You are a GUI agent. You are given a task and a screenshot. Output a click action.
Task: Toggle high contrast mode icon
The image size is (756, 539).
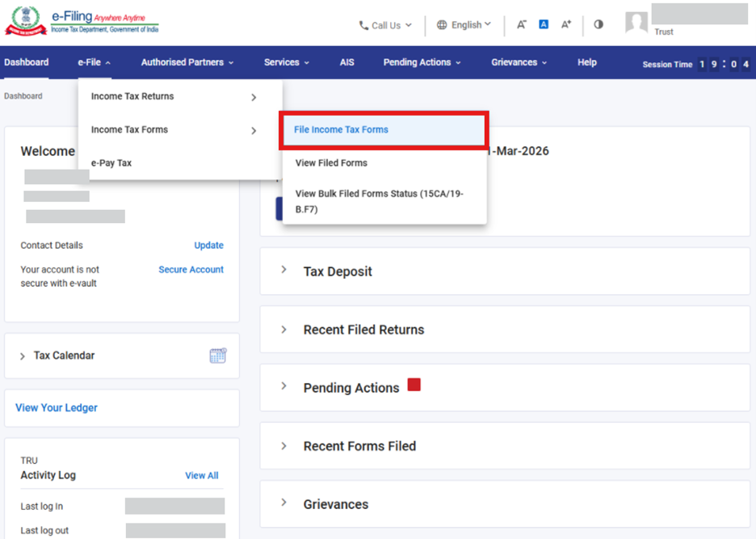[598, 24]
